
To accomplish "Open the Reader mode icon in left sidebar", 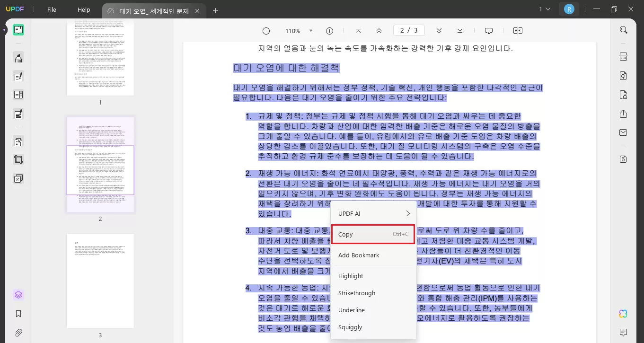I will tap(18, 30).
